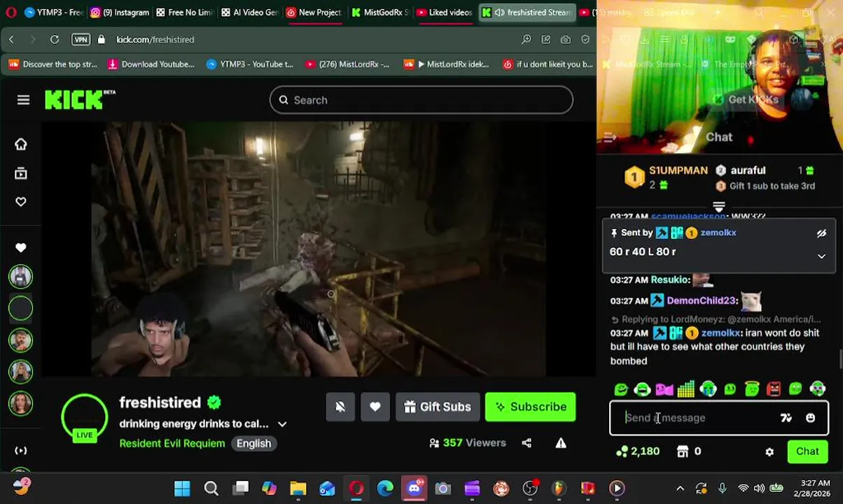
Task: Open the find-in-page magnifier icon
Action: click(526, 39)
